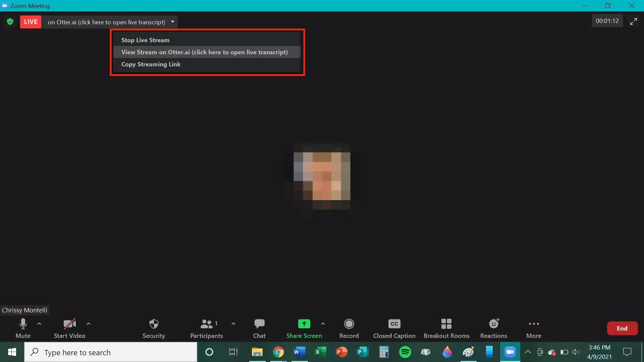
Task: Expand the Participants options arrow
Action: pyautogui.click(x=233, y=324)
